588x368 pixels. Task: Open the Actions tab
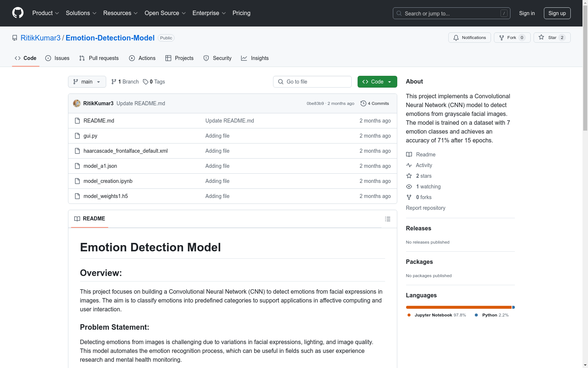[x=142, y=58]
